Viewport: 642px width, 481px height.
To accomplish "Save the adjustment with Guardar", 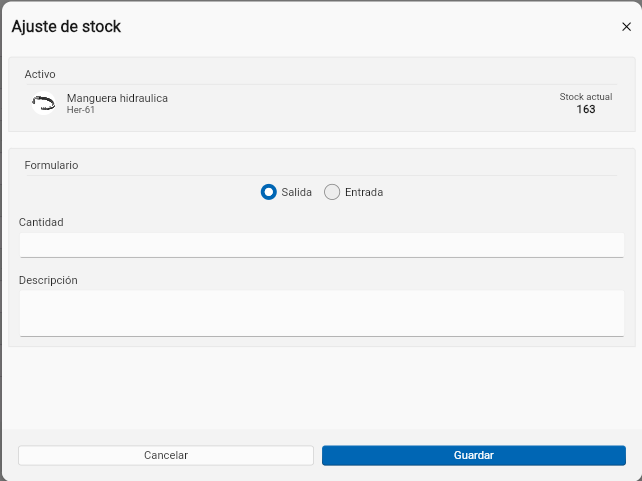I will pos(474,455).
